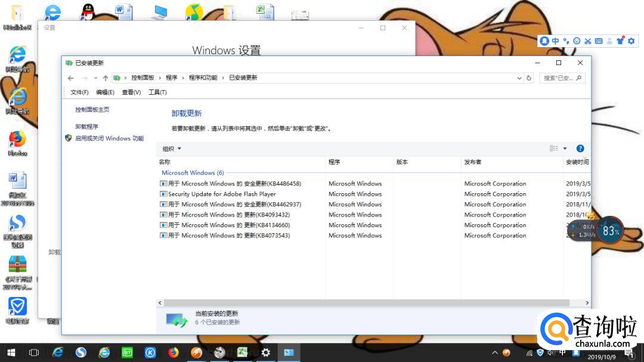Image resolution: width=644 pixels, height=362 pixels.
Task: Open the IME settings gear
Action: point(631,41)
